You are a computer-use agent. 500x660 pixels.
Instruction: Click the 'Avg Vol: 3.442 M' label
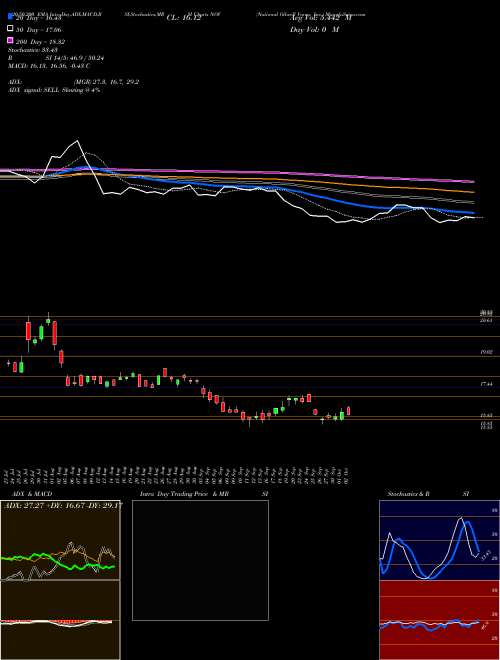[320, 18]
